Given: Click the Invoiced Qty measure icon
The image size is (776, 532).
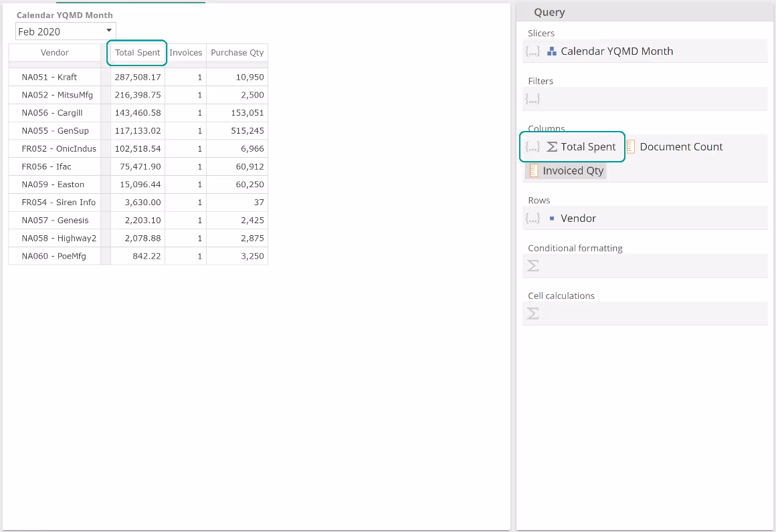Looking at the screenshot, I should point(533,170).
